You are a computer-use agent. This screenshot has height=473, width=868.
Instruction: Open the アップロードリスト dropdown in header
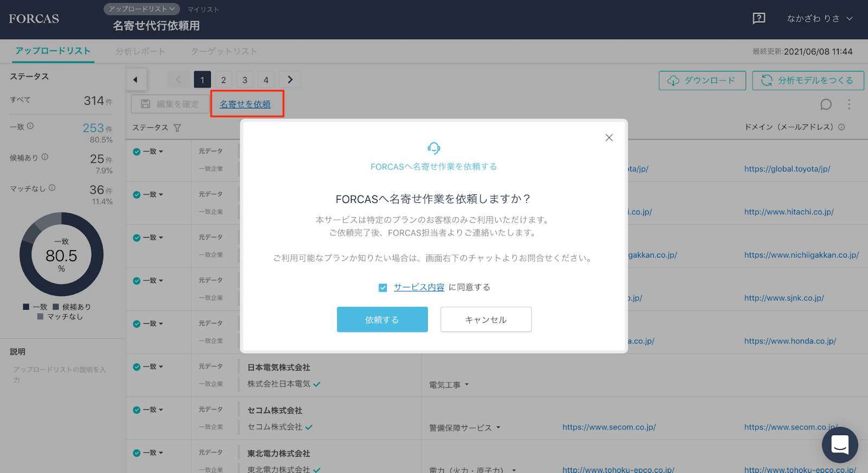[x=142, y=9]
